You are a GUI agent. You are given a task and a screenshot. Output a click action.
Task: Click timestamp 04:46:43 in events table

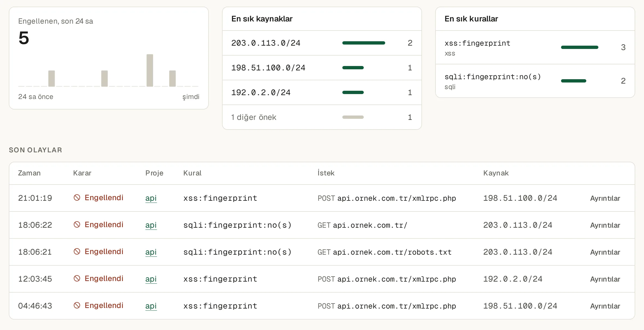(x=35, y=306)
